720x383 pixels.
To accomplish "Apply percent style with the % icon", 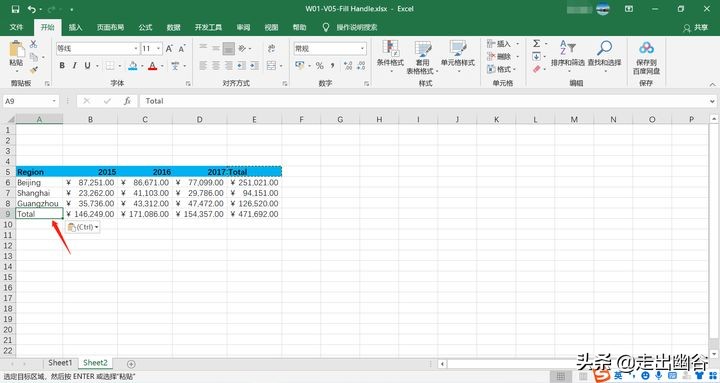I will click(x=320, y=66).
